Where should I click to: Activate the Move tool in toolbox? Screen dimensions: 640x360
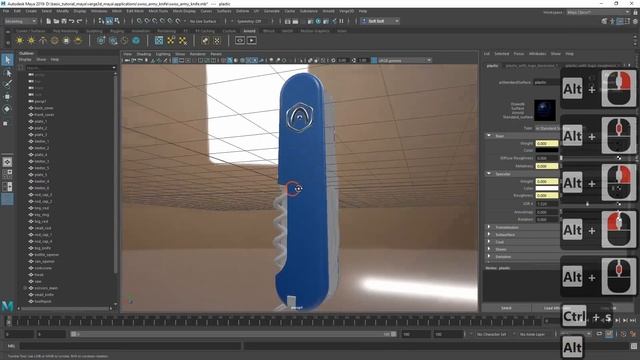7,97
